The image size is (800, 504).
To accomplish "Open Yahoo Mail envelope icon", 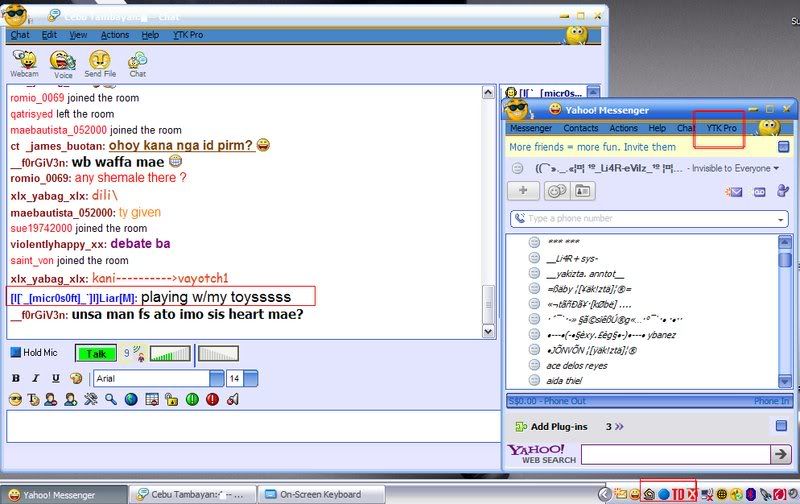I will click(x=734, y=192).
